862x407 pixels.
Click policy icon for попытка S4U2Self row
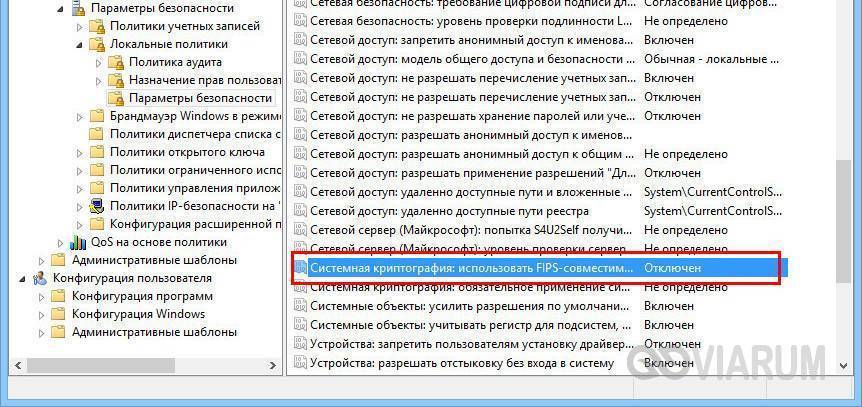click(300, 230)
